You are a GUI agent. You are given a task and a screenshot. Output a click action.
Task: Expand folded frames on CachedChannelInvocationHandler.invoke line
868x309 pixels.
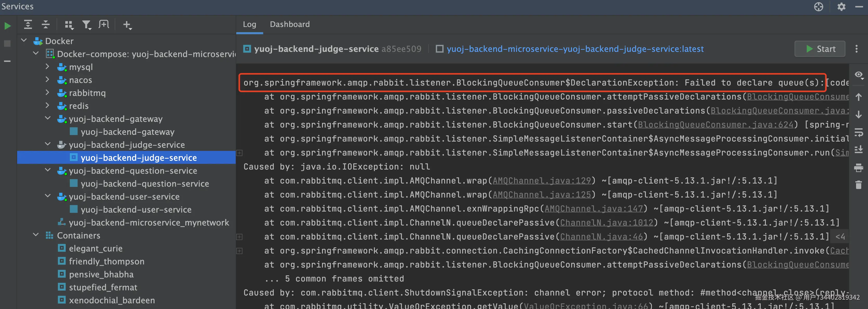(239, 251)
